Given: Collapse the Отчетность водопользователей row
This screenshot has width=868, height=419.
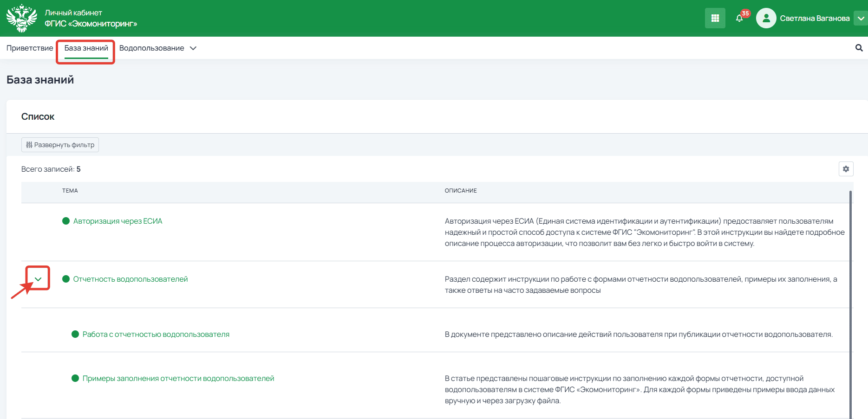Looking at the screenshot, I should click(38, 279).
